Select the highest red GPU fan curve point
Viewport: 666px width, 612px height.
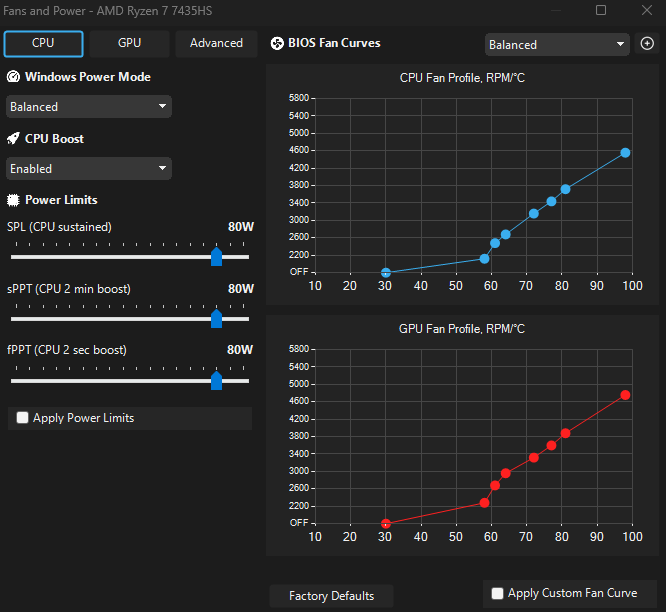tap(625, 395)
